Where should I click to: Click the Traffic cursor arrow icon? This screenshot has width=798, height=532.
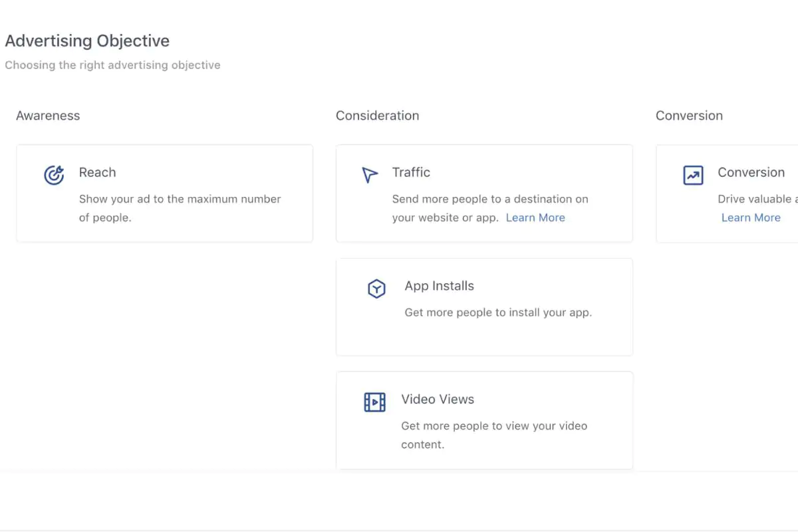pyautogui.click(x=370, y=175)
